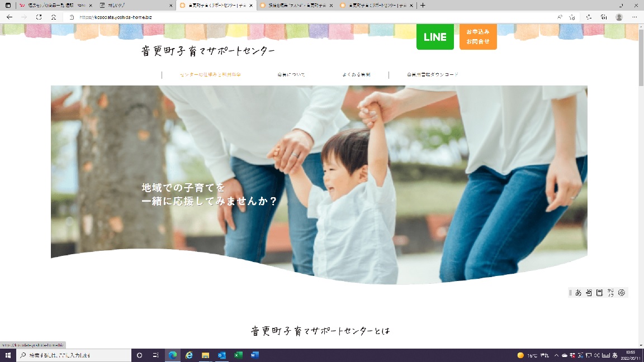Open new tab with plus icon

coord(423,5)
